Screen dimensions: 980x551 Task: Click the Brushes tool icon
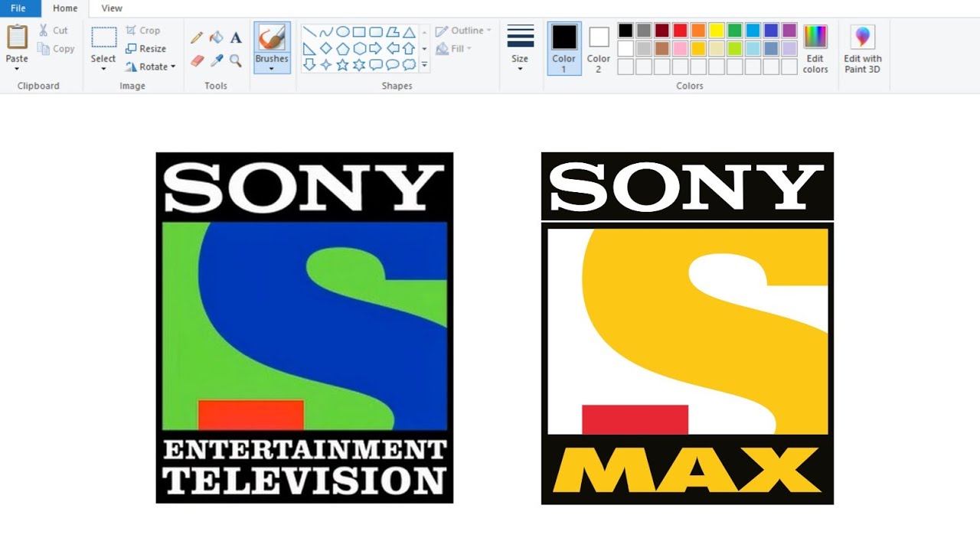point(272,37)
